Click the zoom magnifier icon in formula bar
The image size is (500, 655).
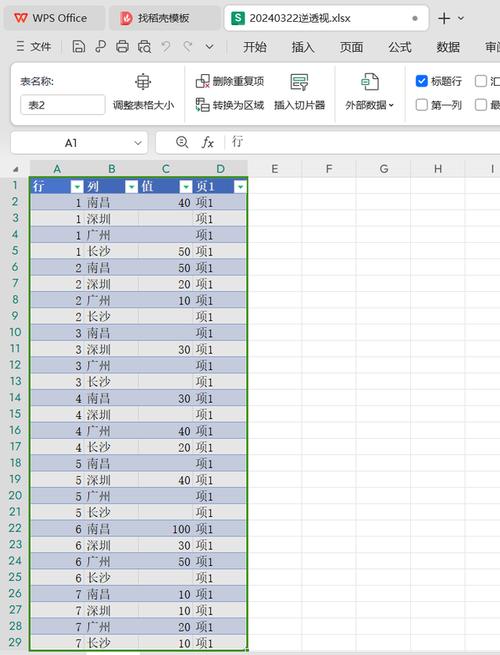click(x=182, y=142)
